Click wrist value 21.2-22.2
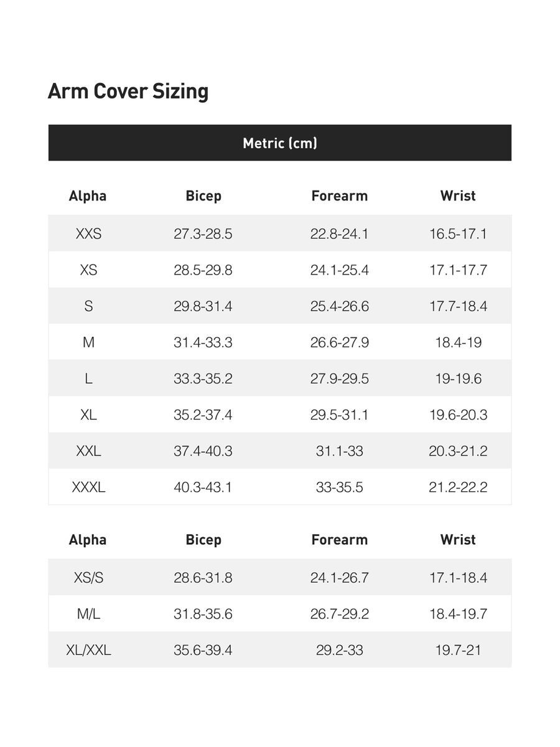 coord(458,487)
